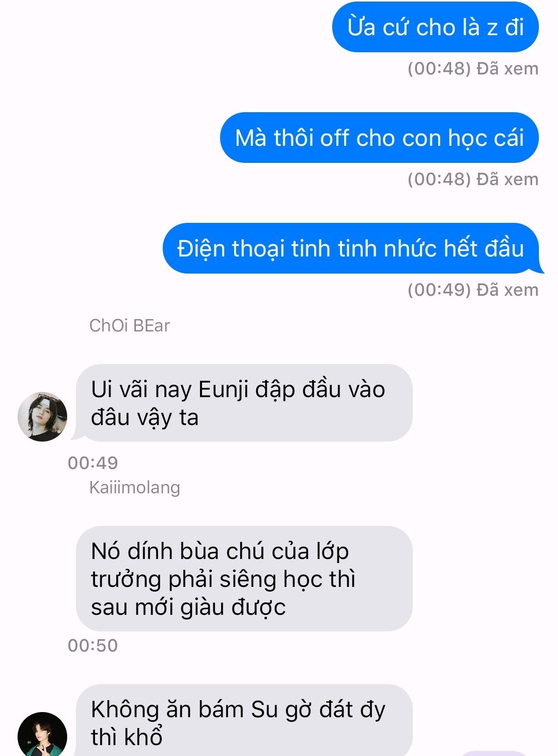Tap the 'Không ăn bám Su' message
This screenshot has width=558, height=756.
pos(244,721)
